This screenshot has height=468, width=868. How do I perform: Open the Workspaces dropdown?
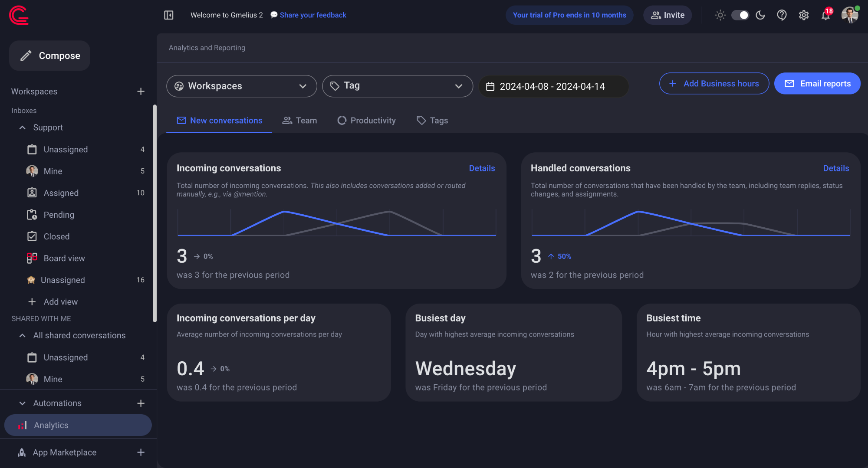(241, 86)
